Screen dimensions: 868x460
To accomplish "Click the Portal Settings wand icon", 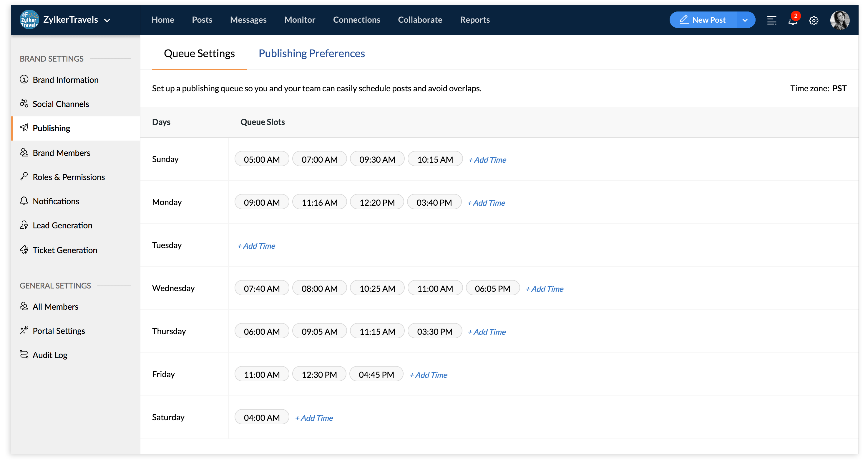I will click(x=24, y=330).
